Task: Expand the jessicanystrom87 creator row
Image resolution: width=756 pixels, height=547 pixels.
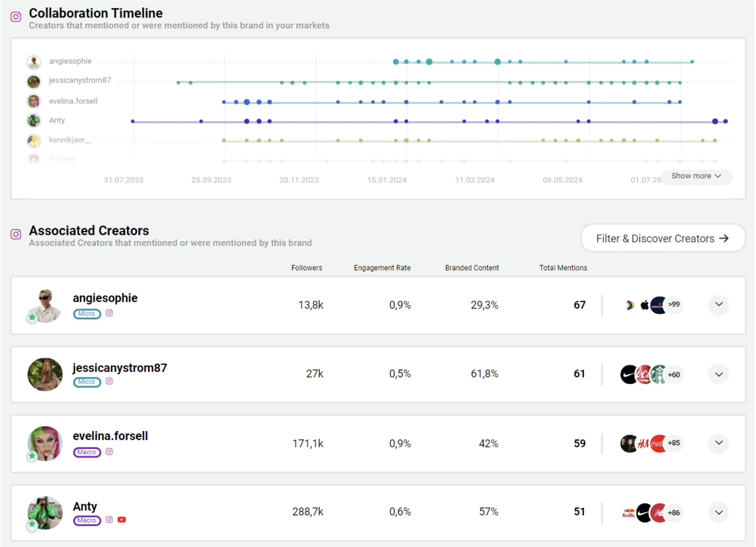Action: pos(719,374)
